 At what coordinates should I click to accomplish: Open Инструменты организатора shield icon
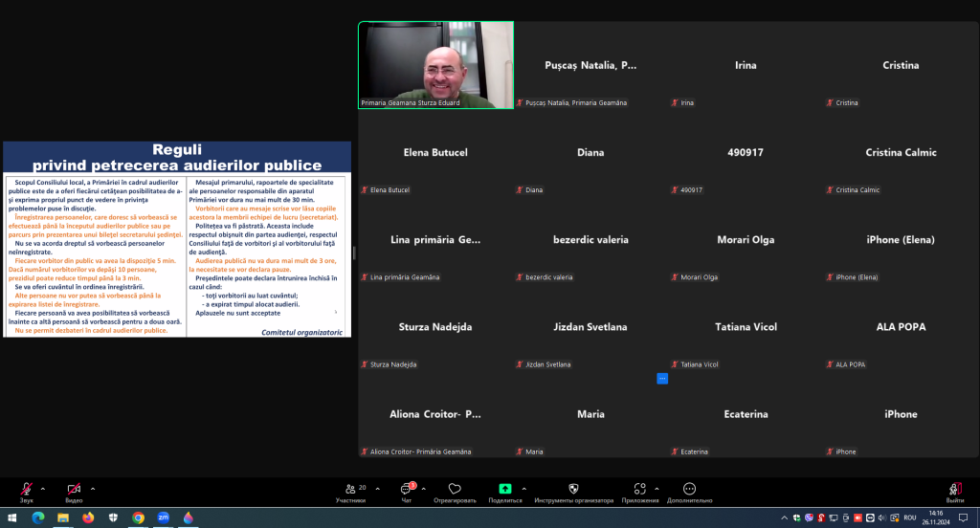574,493
